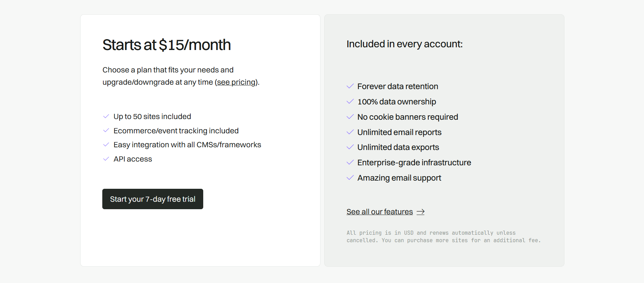644x283 pixels.
Task: Click the checkmark beside Amazing email support
Action: 350,178
